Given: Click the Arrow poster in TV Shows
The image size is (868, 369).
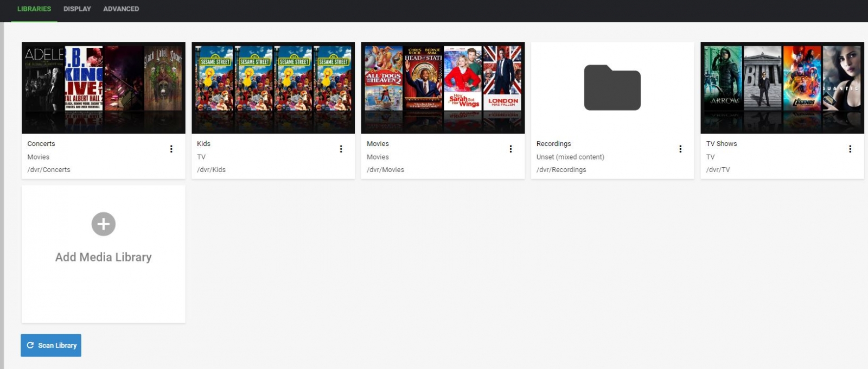Looking at the screenshot, I should click(x=723, y=79).
